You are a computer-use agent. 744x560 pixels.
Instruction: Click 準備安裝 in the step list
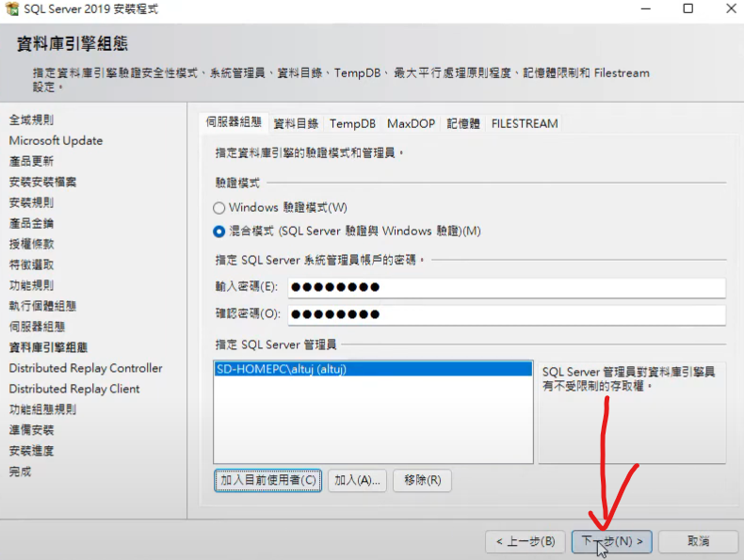pos(31,430)
